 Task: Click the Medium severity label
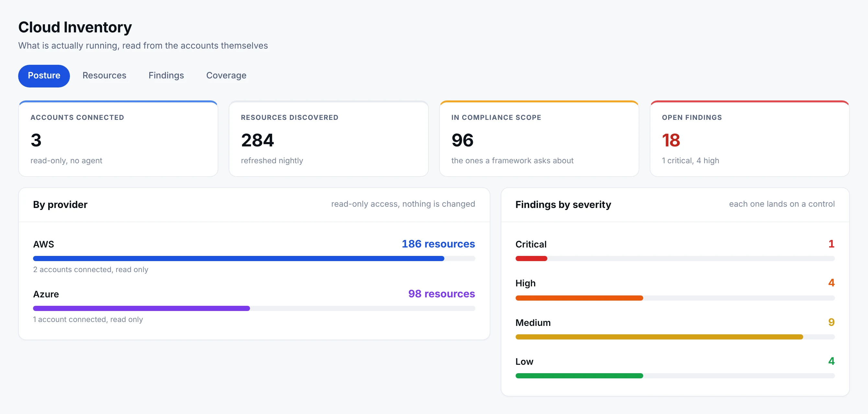coord(533,323)
